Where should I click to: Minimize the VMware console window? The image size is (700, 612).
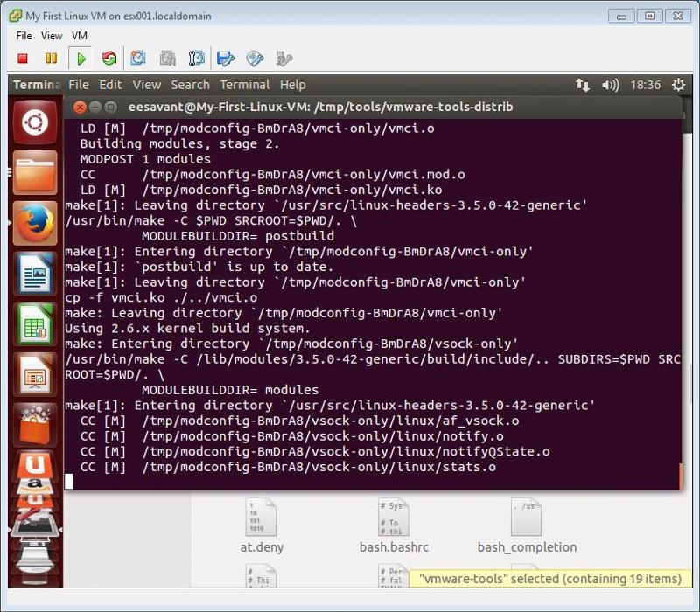pos(621,17)
